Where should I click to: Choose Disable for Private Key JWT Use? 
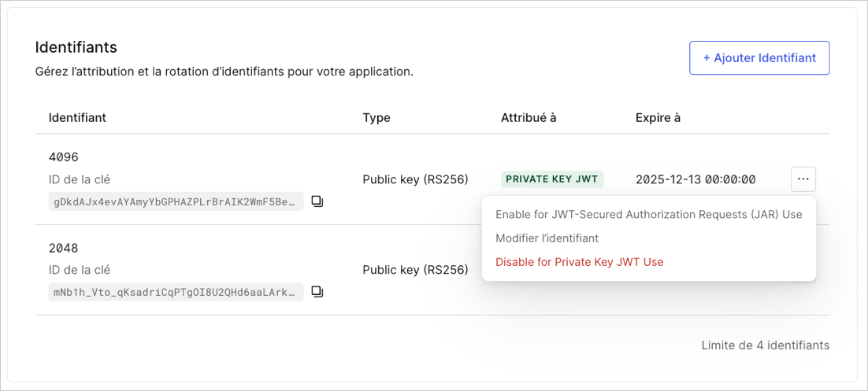[579, 262]
